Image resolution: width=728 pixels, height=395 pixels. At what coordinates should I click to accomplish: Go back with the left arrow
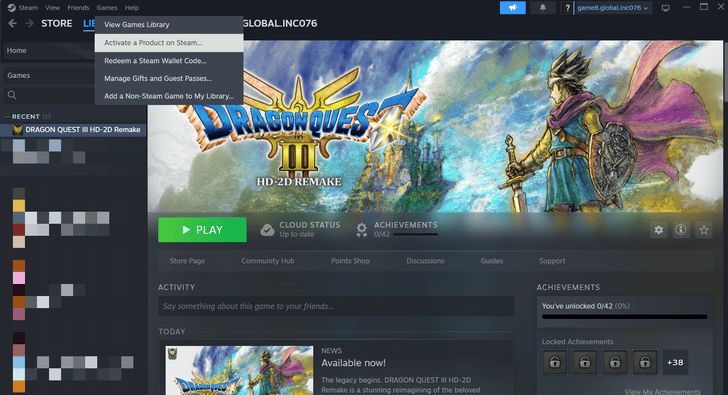(x=13, y=23)
